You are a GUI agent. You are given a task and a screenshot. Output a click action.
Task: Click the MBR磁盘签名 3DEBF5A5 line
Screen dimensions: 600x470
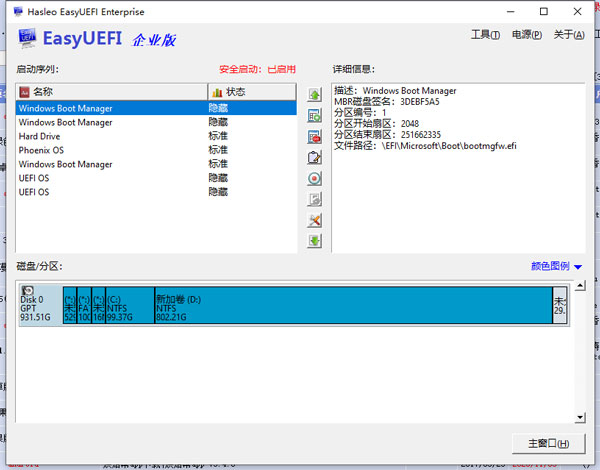[x=386, y=102]
